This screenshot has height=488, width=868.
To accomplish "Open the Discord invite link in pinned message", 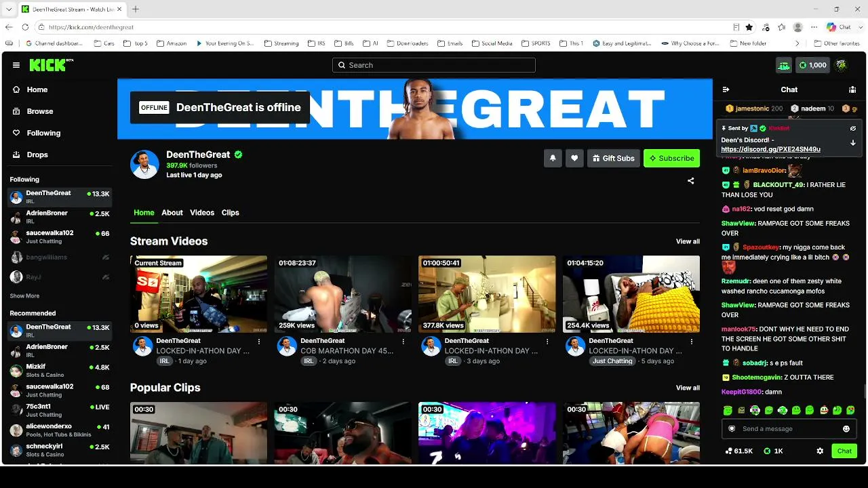I will tap(770, 149).
